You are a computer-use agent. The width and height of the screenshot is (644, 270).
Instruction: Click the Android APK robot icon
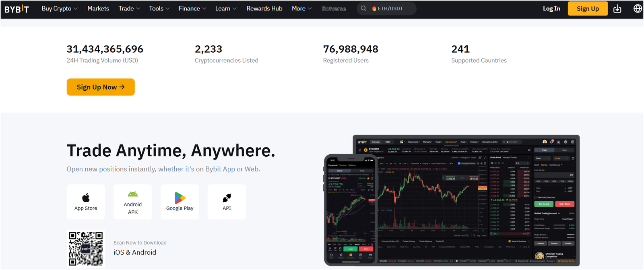pos(133,194)
